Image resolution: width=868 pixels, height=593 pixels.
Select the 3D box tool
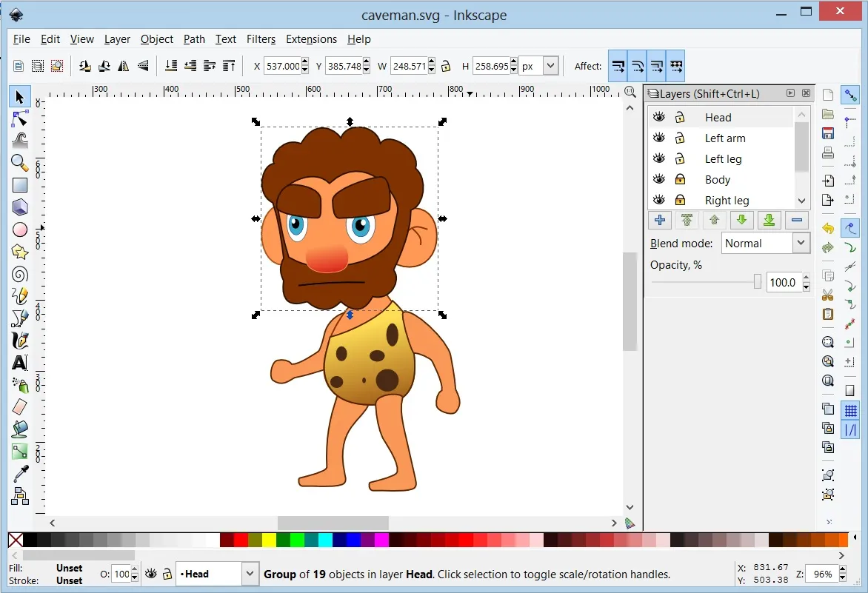(x=20, y=207)
